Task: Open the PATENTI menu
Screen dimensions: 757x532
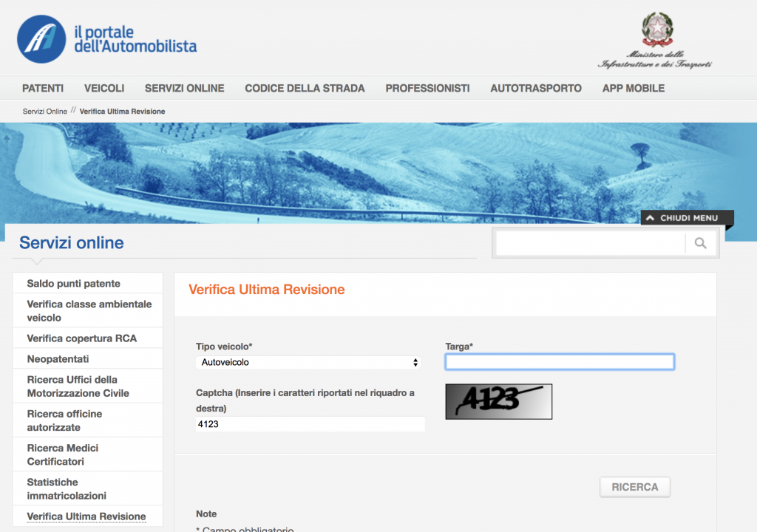Action: point(43,89)
